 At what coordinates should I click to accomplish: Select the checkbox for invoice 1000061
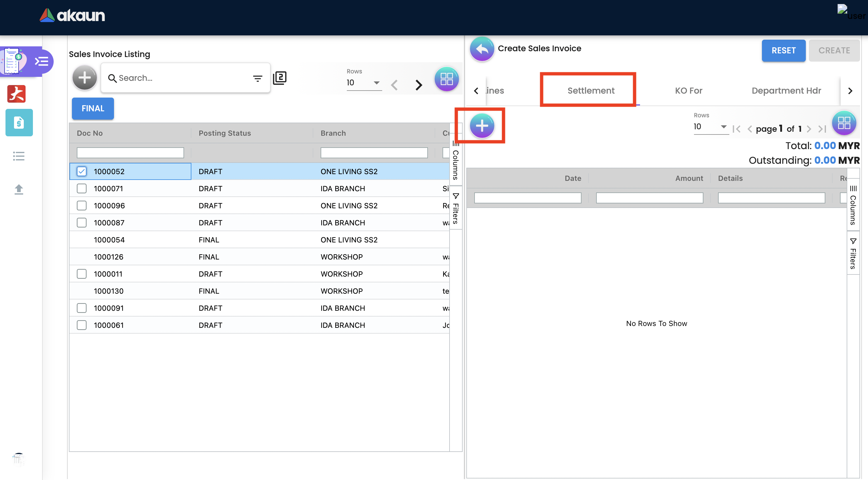tap(82, 325)
